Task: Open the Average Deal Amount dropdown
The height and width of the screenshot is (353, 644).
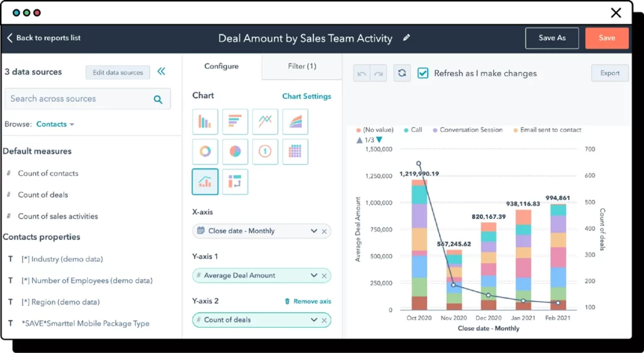Action: tap(314, 275)
